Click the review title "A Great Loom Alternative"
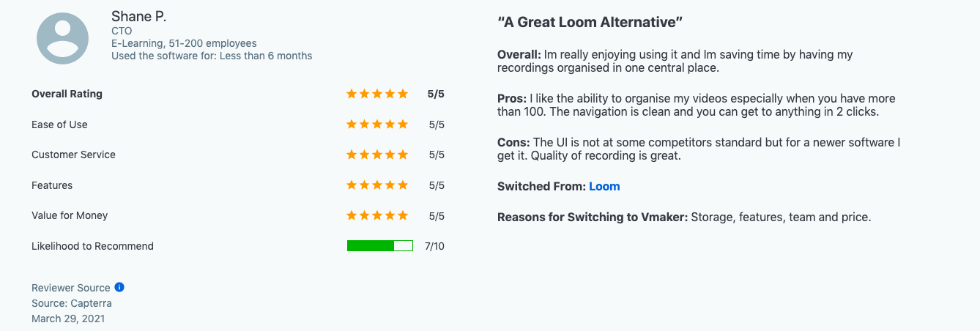The height and width of the screenshot is (331, 980). coord(590,22)
